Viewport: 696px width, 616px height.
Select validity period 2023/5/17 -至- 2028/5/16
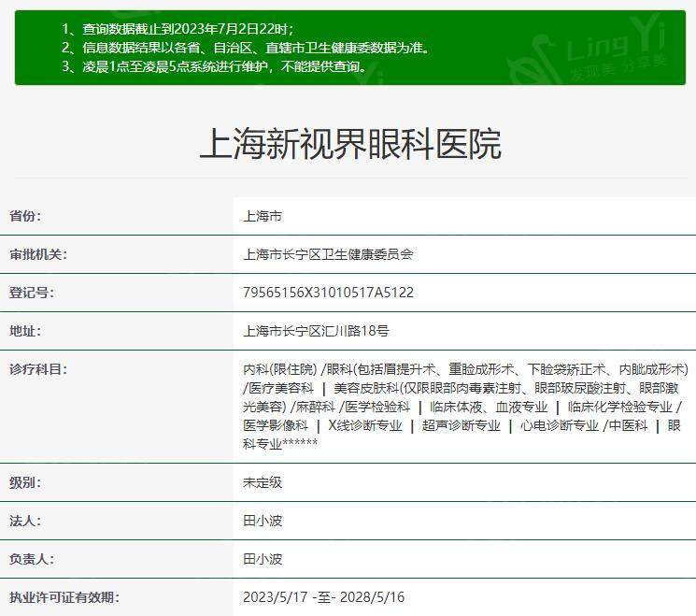coord(323,597)
